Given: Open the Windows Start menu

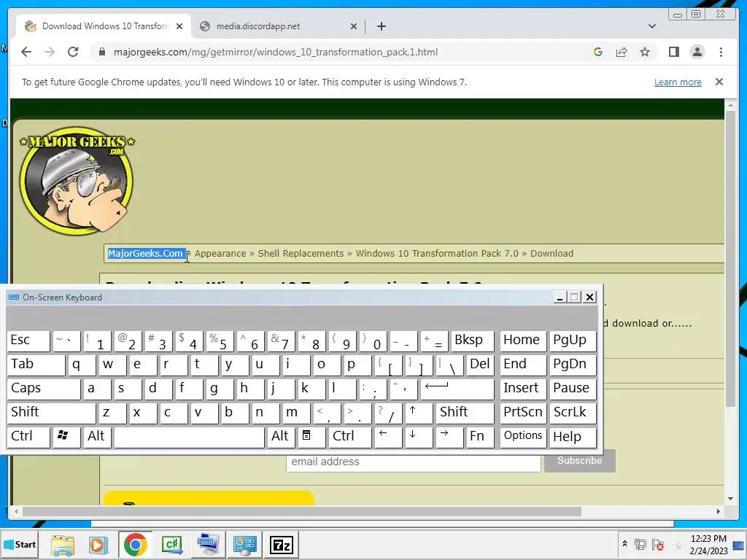Looking at the screenshot, I should coord(20,544).
